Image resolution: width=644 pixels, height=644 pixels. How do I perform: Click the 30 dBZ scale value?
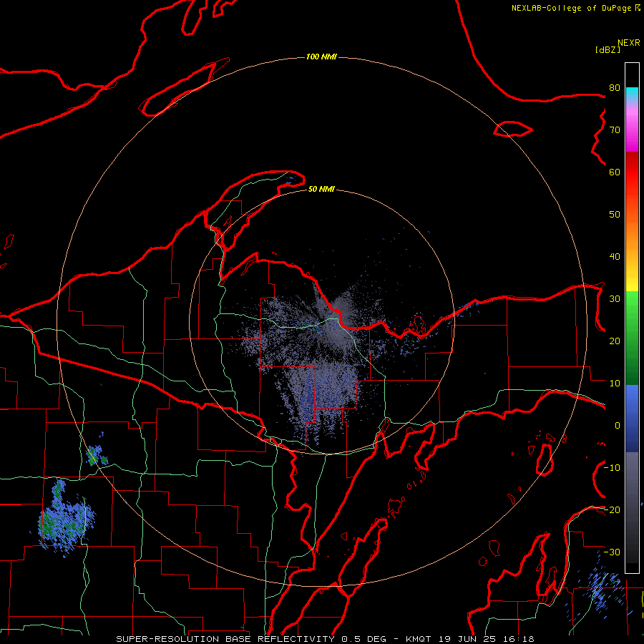pyautogui.click(x=615, y=298)
